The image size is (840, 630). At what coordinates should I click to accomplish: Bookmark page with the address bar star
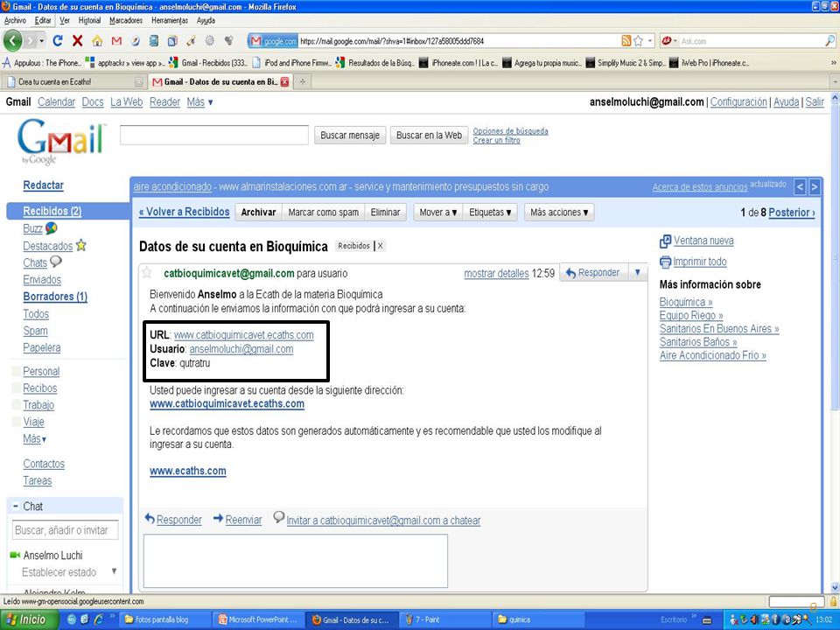pos(638,41)
